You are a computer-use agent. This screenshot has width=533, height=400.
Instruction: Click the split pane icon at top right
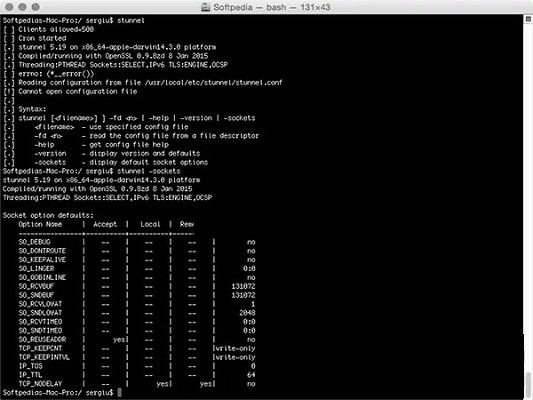coord(529,19)
